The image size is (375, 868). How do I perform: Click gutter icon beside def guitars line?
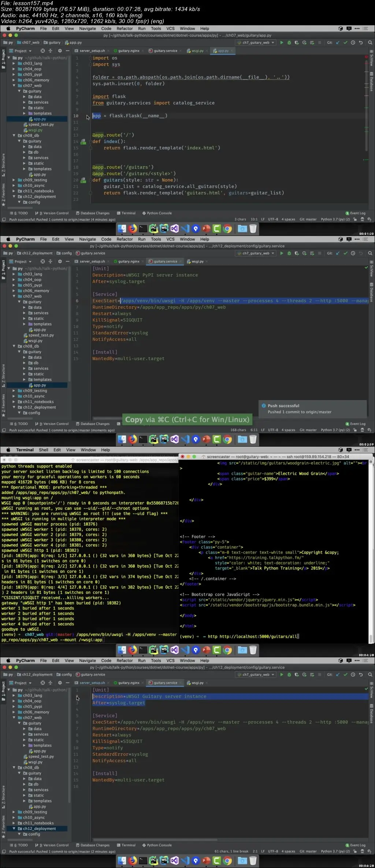[83, 180]
